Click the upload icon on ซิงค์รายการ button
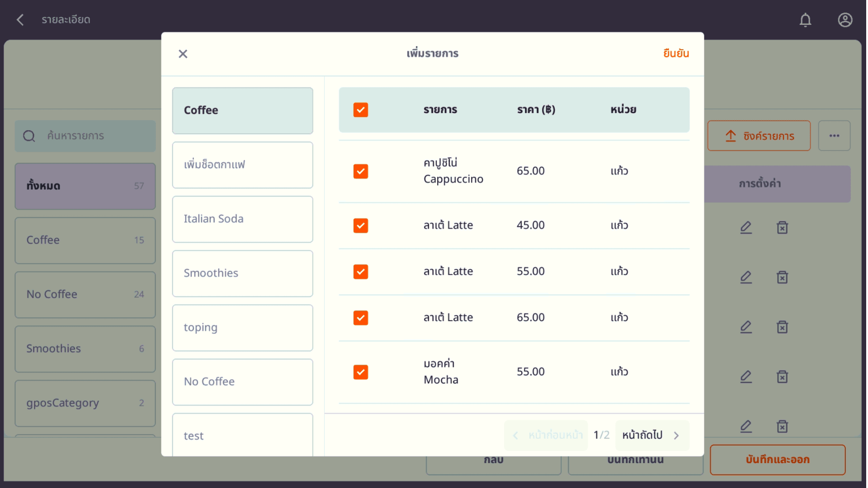Viewport: 868px width, 488px height. pyautogui.click(x=731, y=136)
